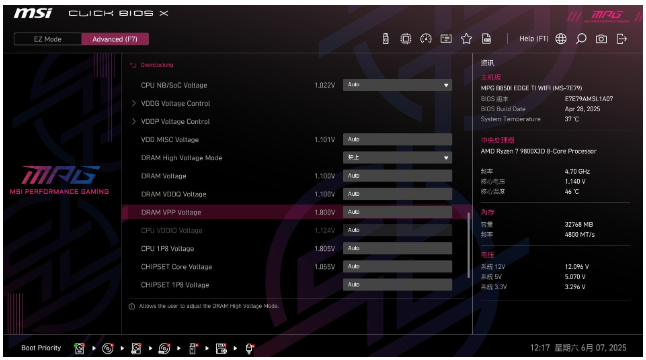Click the DRAM VPP Voltage input field
Image resolution: width=646 pixels, height=360 pixels.
[397, 212]
